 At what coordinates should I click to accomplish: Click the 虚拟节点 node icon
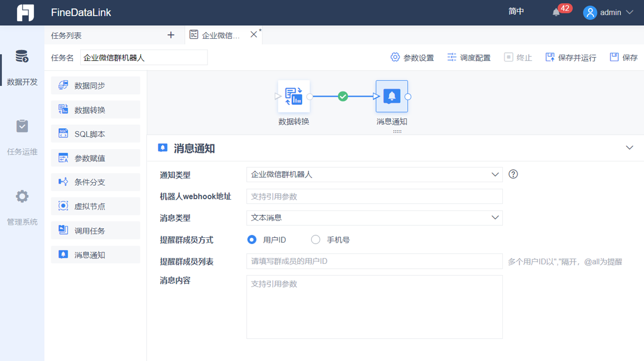point(63,206)
